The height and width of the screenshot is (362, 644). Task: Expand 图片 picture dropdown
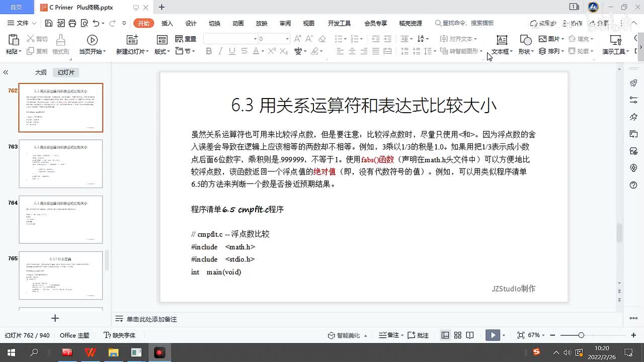pyautogui.click(x=562, y=39)
